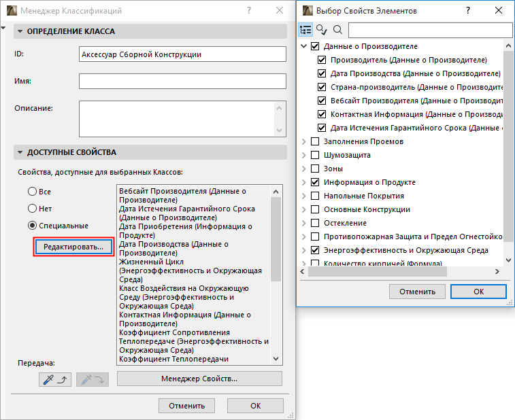Pick up properties with the eyedropper button
This screenshot has width=515, height=420.
[55, 380]
